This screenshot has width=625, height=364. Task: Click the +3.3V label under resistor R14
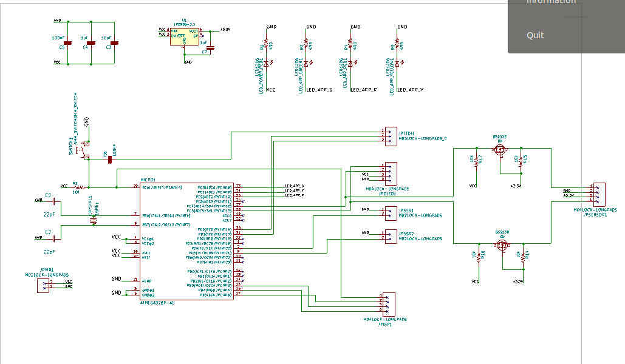pos(518,281)
